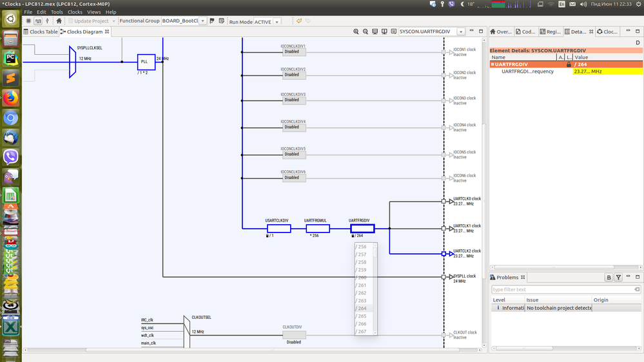Zoom in on the clocks diagram

pos(356,32)
